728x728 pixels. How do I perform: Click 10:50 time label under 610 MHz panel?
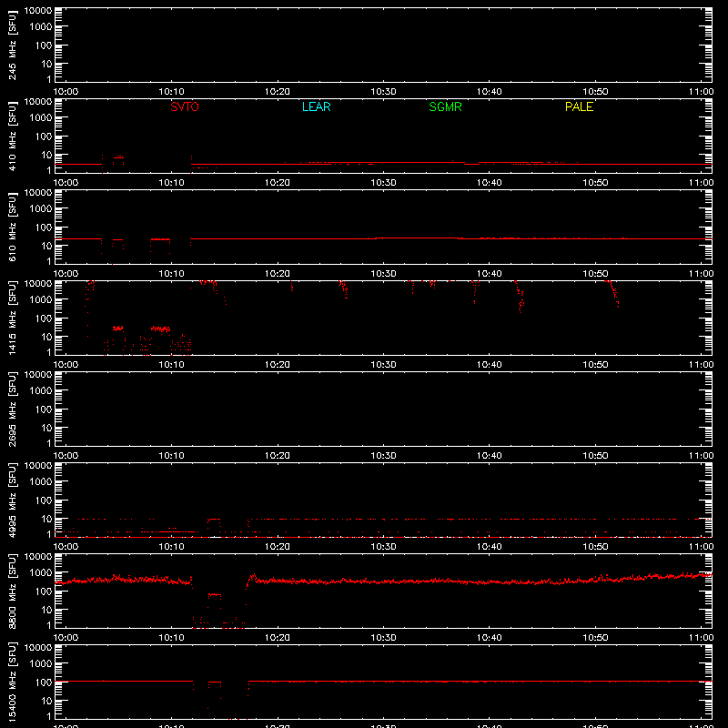pyautogui.click(x=595, y=274)
